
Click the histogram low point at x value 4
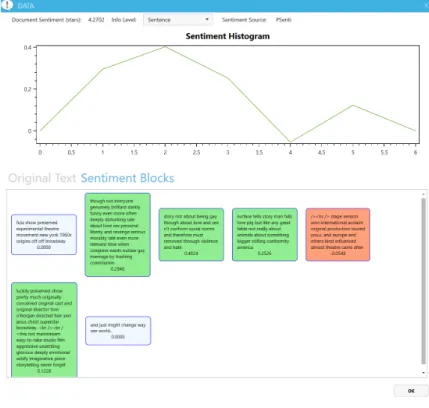[290, 142]
